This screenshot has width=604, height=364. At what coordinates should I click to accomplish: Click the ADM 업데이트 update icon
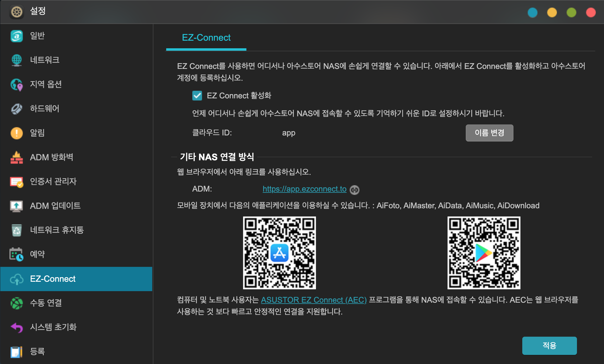(17, 206)
